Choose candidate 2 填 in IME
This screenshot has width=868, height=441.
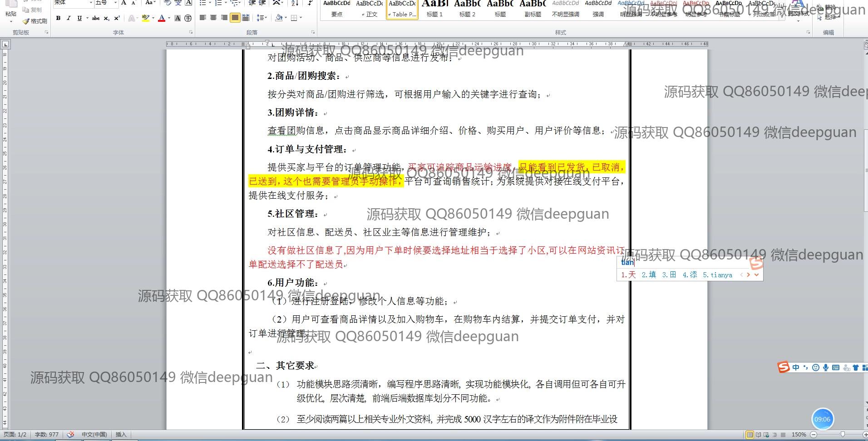click(x=649, y=274)
